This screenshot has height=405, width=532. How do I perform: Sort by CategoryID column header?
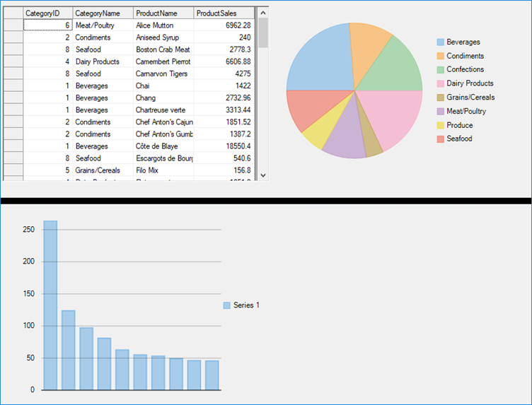click(47, 13)
